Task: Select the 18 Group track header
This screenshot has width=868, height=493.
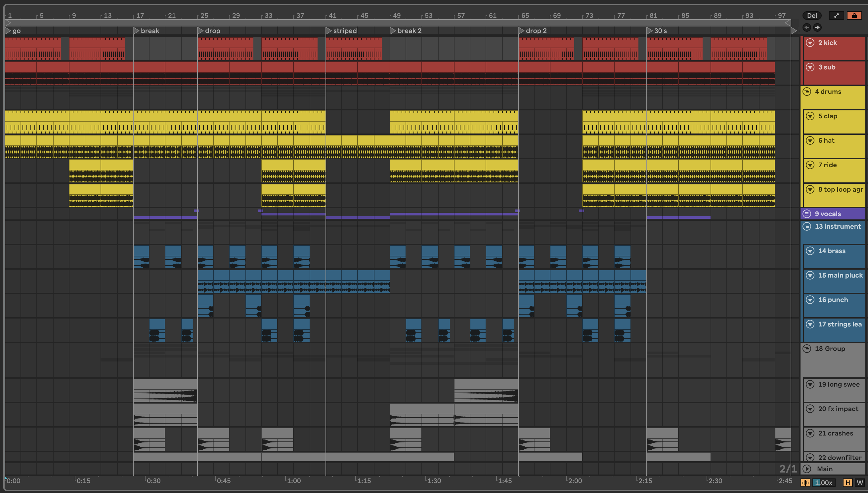Action: [830, 349]
